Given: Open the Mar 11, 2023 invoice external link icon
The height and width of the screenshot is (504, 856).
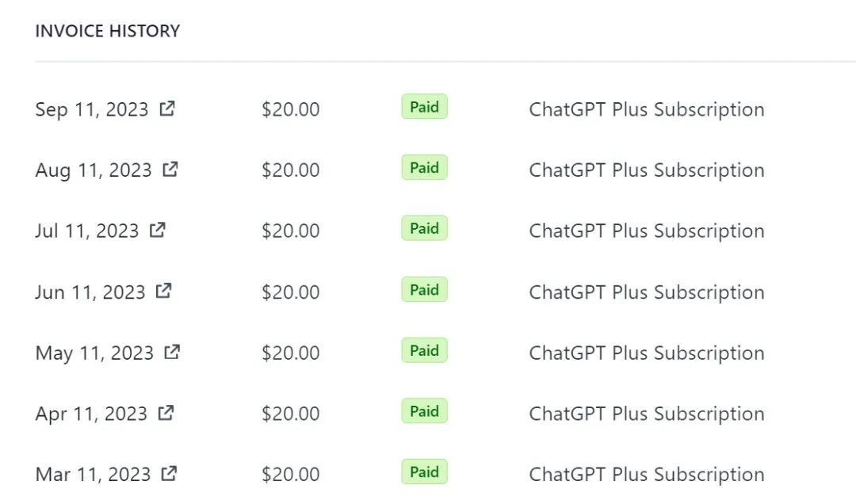Looking at the screenshot, I should [x=170, y=473].
